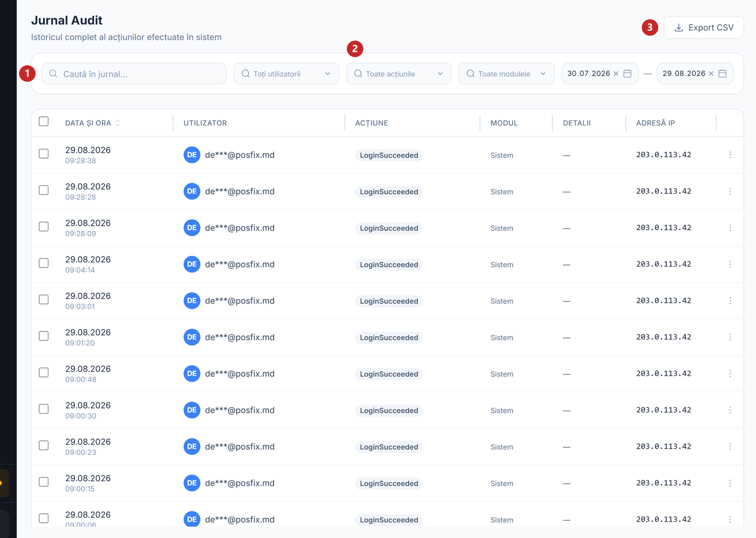The width and height of the screenshot is (756, 538).
Task: Tick checkbox for 09:28:09 entry
Action: (x=44, y=227)
